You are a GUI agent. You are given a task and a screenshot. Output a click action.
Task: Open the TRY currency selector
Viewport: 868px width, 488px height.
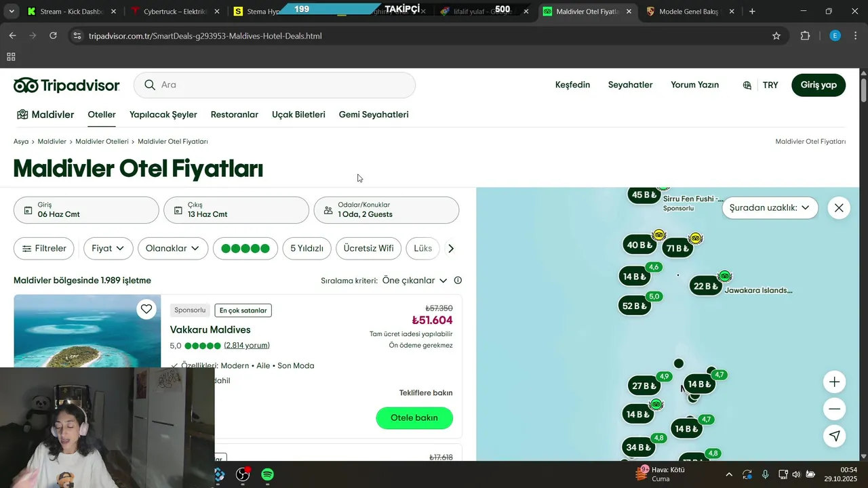tap(770, 85)
